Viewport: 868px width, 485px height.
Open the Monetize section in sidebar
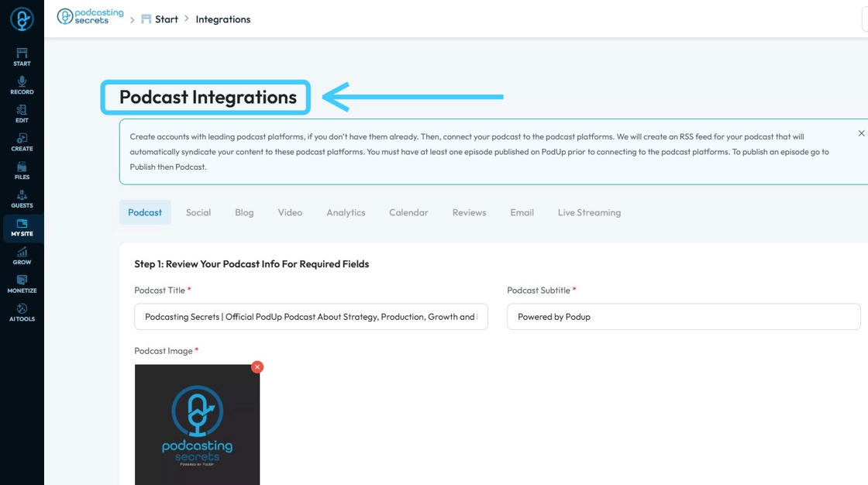(22, 284)
